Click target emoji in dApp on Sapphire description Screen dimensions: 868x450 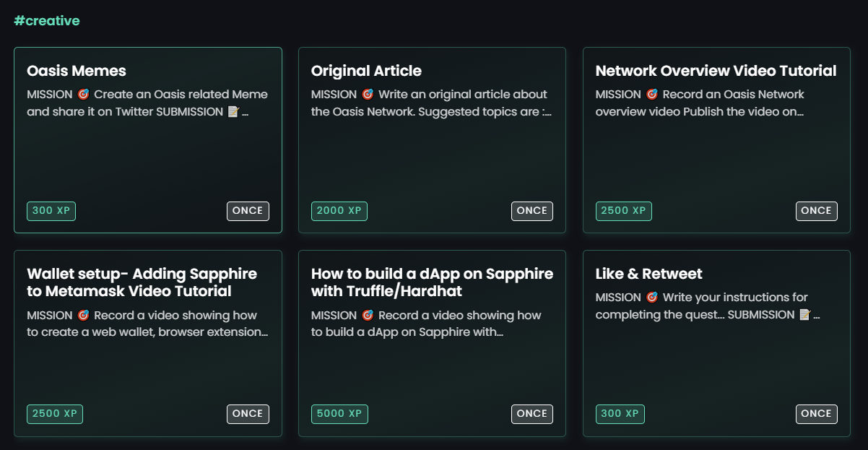[368, 316]
